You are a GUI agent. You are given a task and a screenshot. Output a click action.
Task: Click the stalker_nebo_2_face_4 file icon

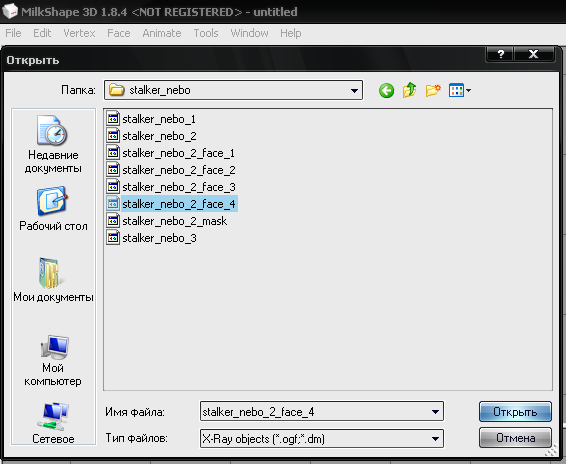click(113, 203)
